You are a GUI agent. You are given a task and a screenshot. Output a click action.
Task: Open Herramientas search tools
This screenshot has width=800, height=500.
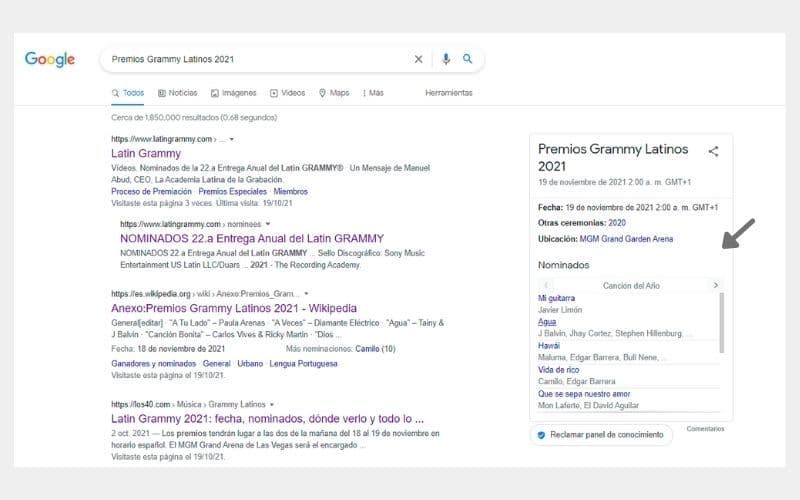click(448, 93)
